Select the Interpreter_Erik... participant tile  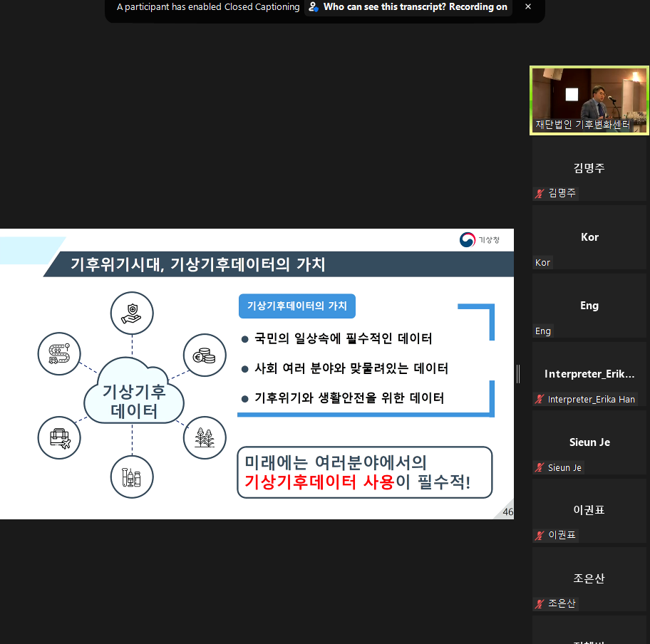click(589, 374)
